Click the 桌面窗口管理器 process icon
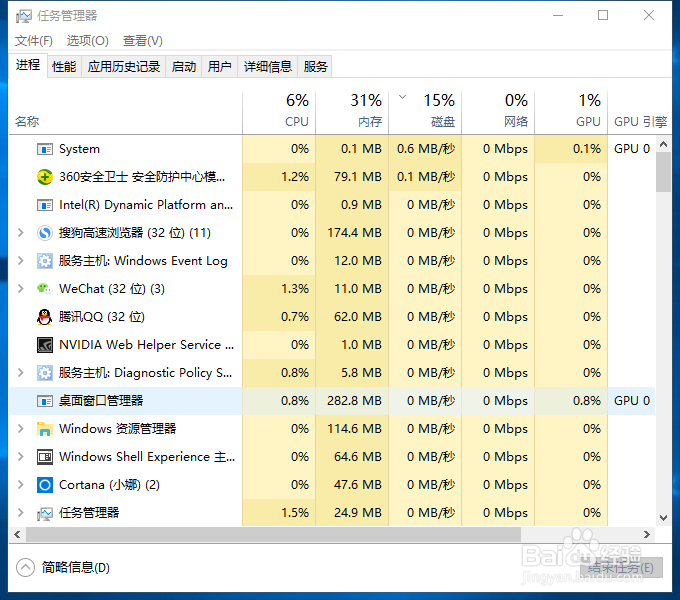Screen dimensions: 680x600 (45, 401)
